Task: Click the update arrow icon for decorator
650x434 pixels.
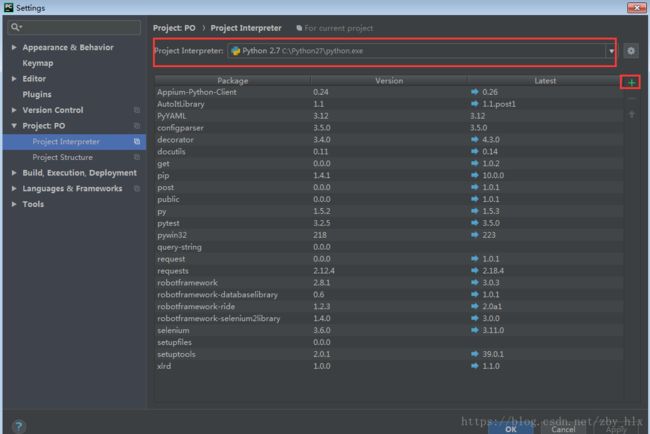Action: coord(475,140)
